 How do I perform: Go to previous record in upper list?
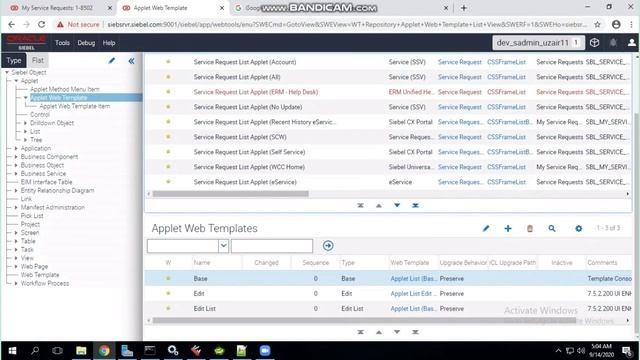[x=379, y=205]
